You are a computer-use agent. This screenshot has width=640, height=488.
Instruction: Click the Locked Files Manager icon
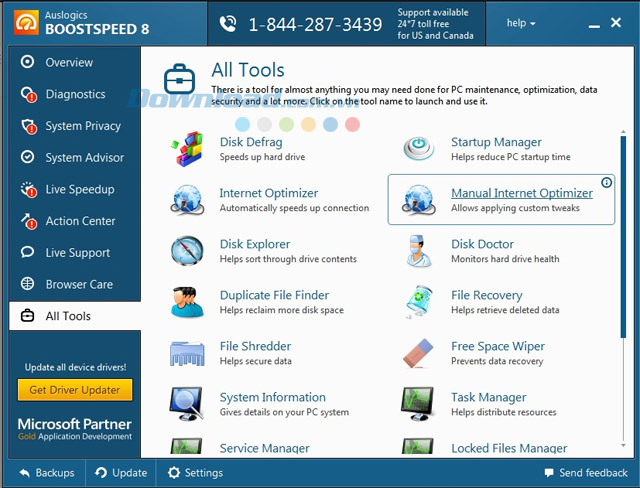click(x=418, y=447)
